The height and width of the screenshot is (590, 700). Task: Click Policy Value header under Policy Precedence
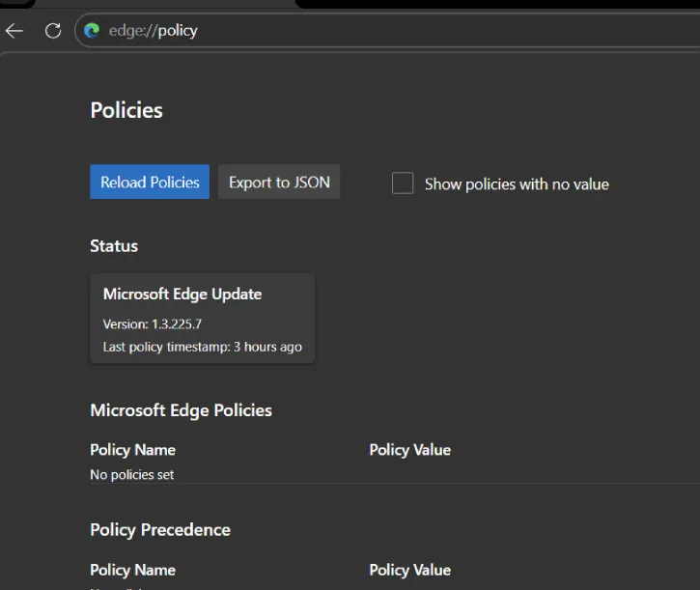pyautogui.click(x=409, y=571)
